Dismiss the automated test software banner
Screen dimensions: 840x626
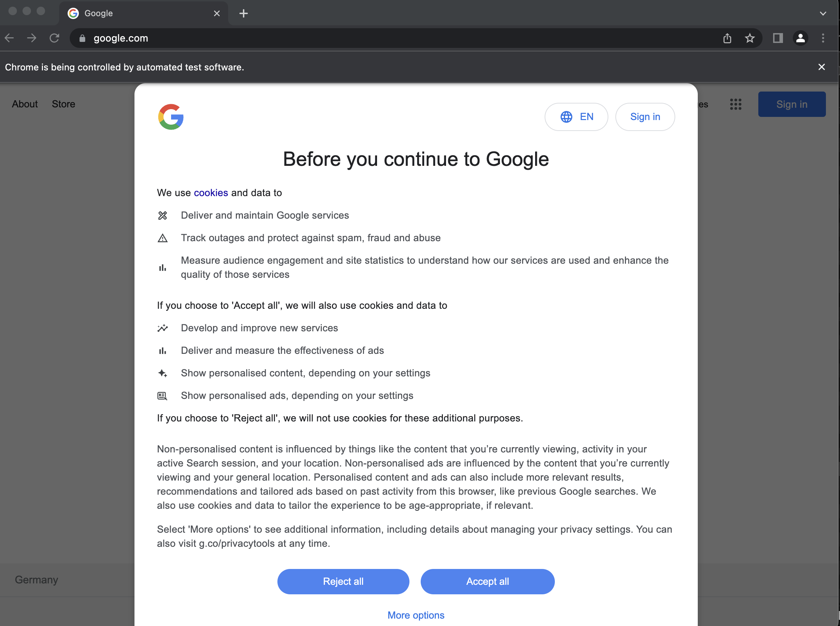pos(821,67)
